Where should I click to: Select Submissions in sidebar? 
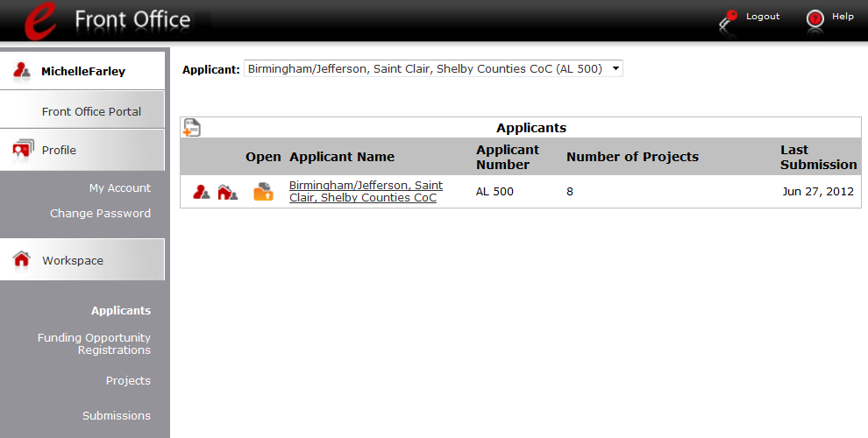117,416
